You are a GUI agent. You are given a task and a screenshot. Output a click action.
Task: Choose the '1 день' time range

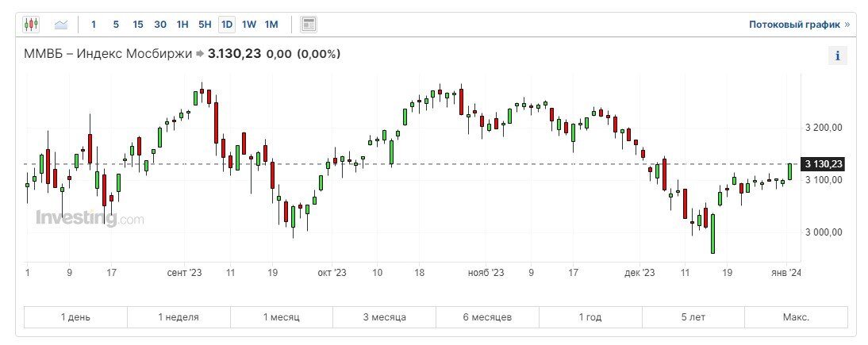[x=76, y=317]
